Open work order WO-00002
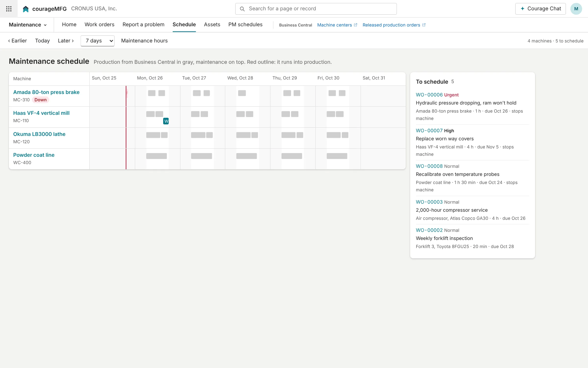This screenshot has height=368, width=588. click(429, 230)
